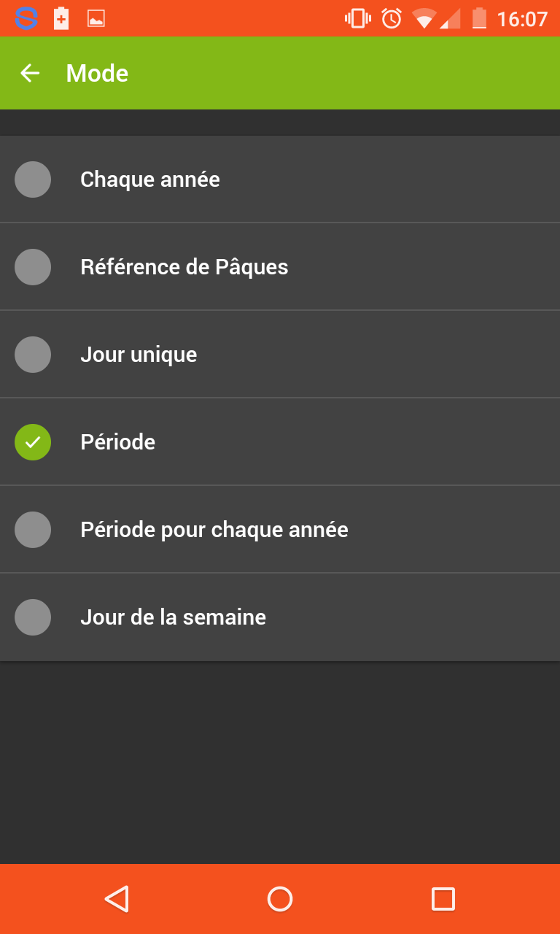The image size is (560, 934).
Task: Pick Période pour chaque année radio circle
Action: pos(33,530)
